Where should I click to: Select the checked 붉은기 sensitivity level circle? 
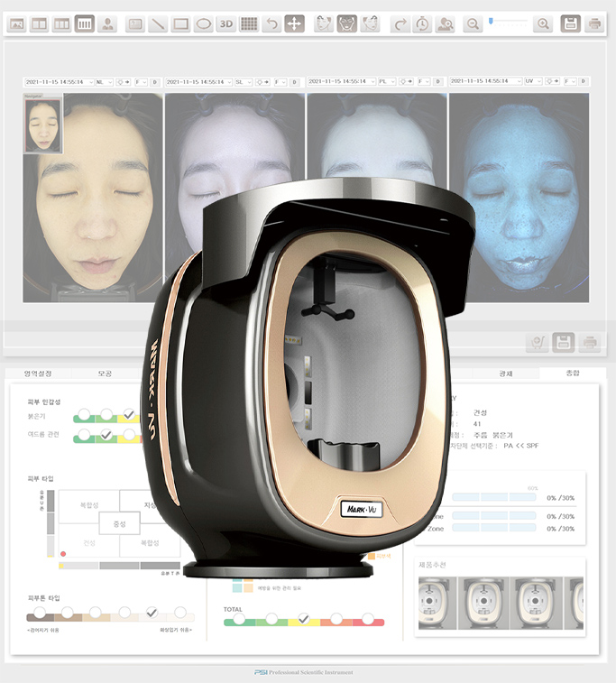(129, 415)
